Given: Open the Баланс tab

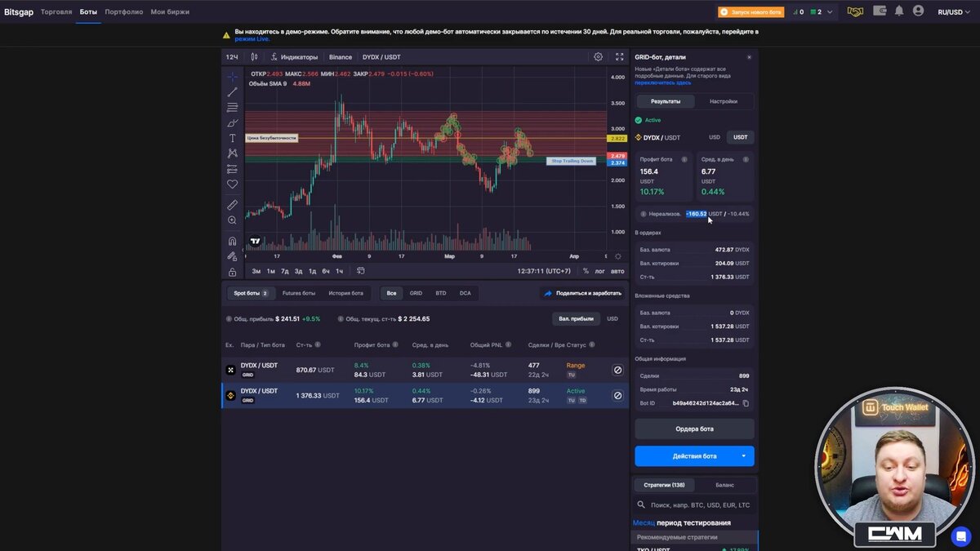Looking at the screenshot, I should pyautogui.click(x=724, y=485).
